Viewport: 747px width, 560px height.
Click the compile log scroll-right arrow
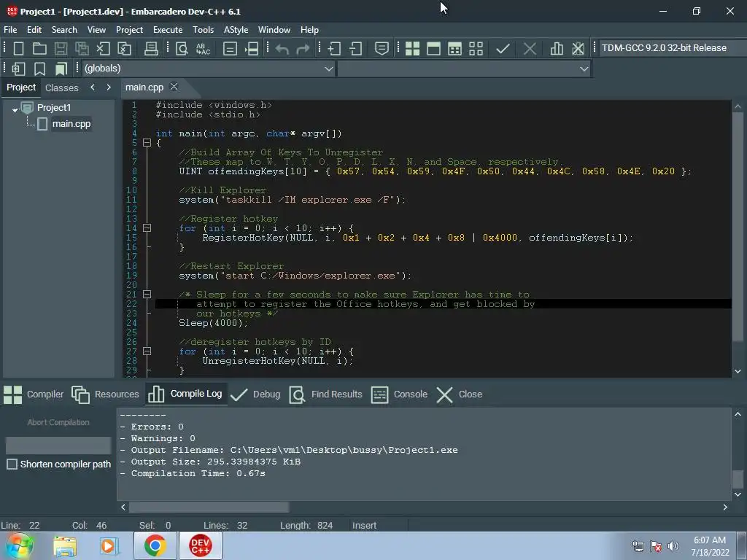click(725, 507)
